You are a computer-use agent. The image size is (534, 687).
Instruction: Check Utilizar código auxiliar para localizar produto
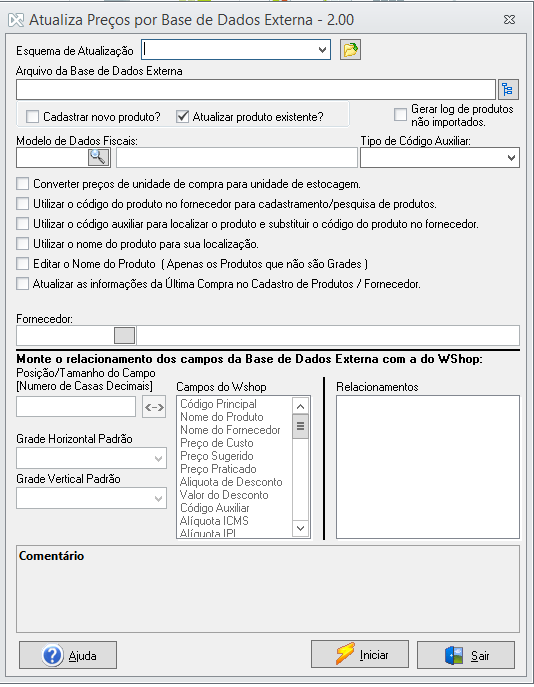[22, 224]
